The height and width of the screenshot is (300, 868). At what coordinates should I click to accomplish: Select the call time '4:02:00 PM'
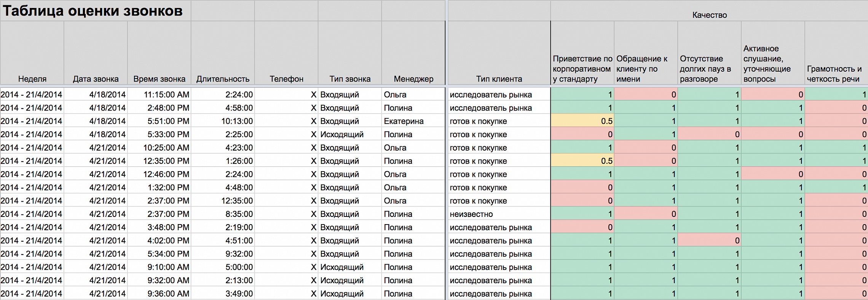tap(159, 241)
